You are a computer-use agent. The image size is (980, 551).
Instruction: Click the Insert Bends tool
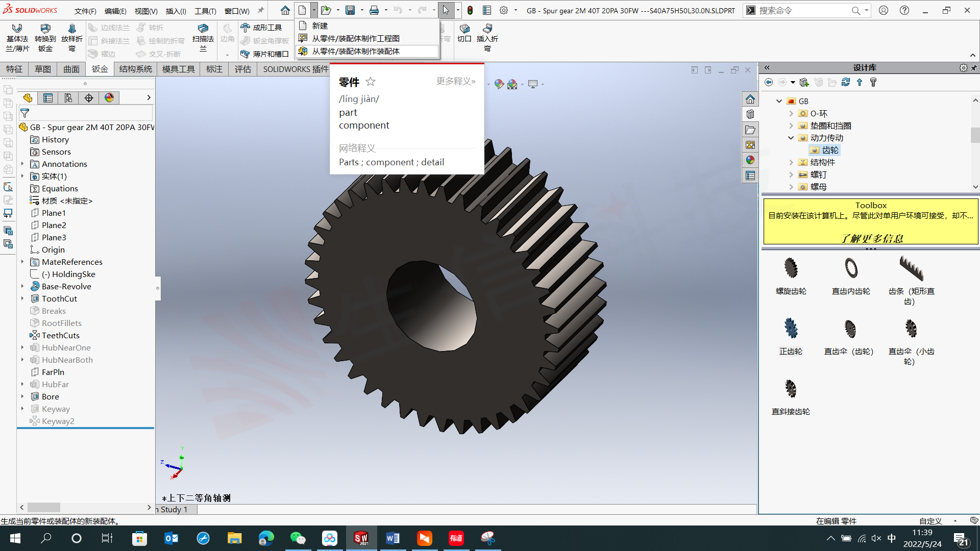click(487, 38)
